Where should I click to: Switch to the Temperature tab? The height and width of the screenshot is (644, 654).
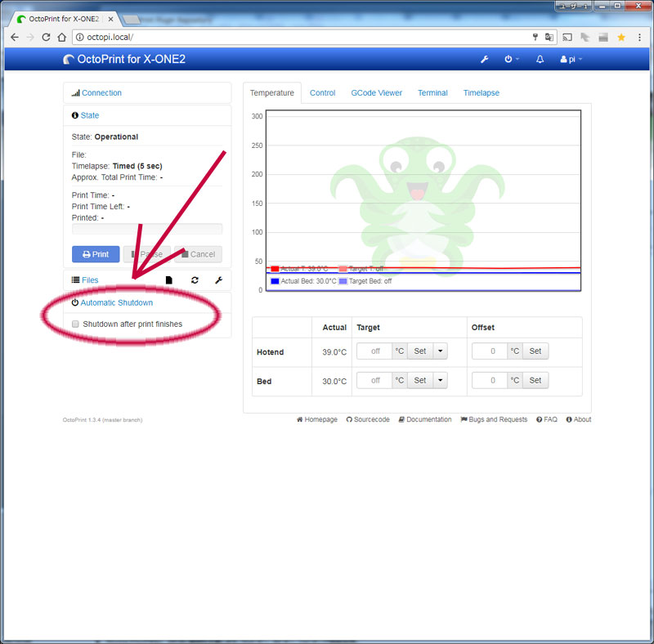[272, 92]
